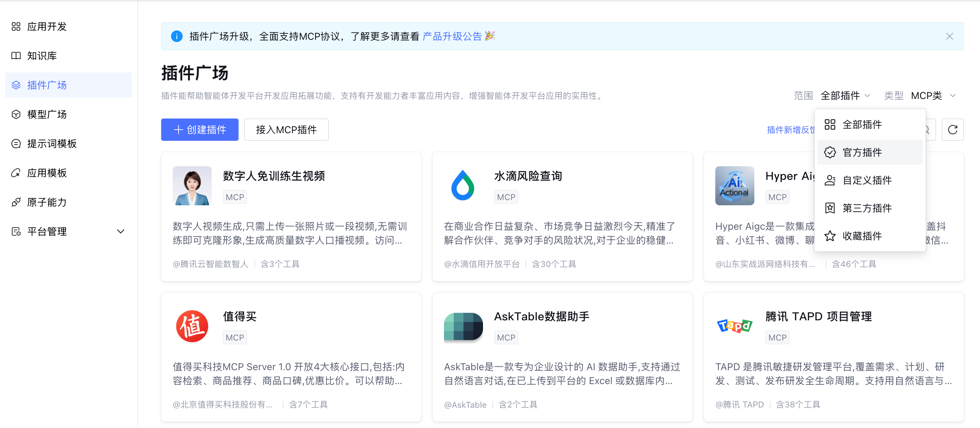Image resolution: width=980 pixels, height=428 pixels.
Task: Open 应用模板 sidebar item
Action: 47,173
